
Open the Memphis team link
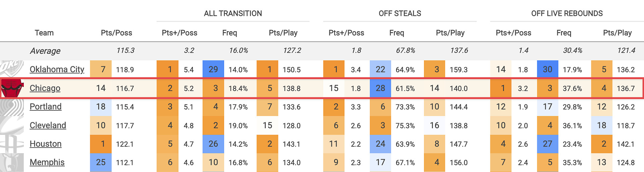coord(47,162)
